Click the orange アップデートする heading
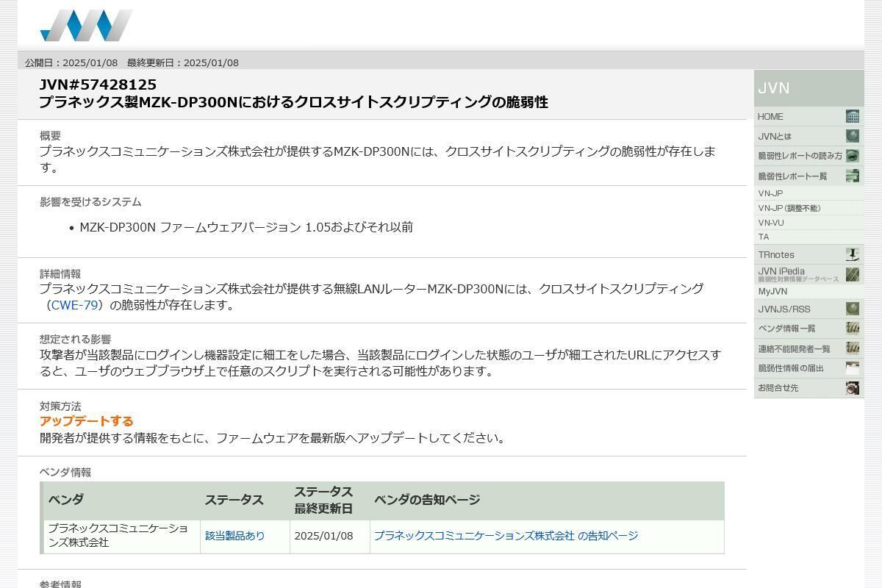 coord(87,421)
